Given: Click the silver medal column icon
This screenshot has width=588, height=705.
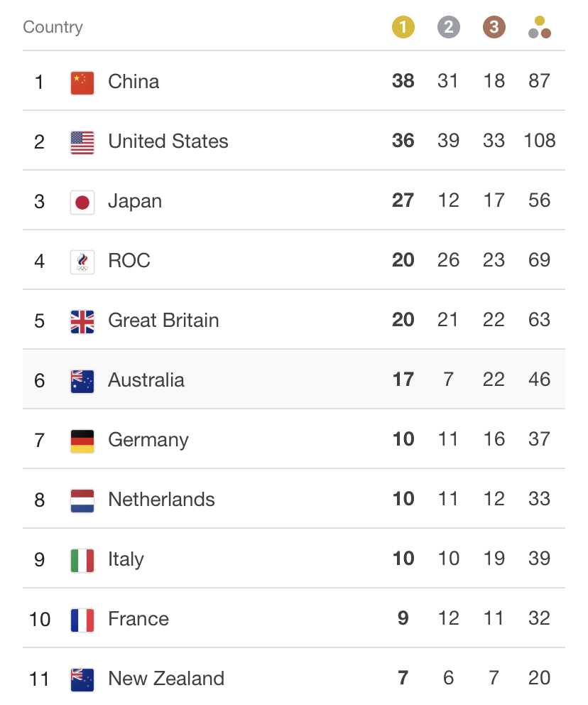Looking at the screenshot, I should pyautogui.click(x=448, y=27).
